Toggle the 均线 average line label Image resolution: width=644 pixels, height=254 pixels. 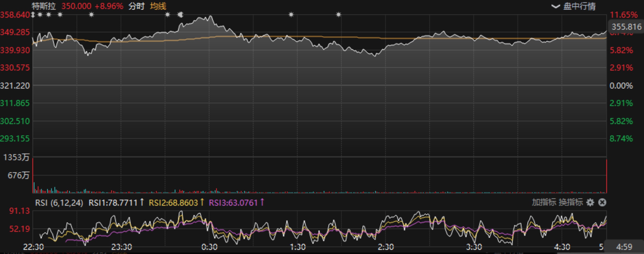click(x=158, y=6)
